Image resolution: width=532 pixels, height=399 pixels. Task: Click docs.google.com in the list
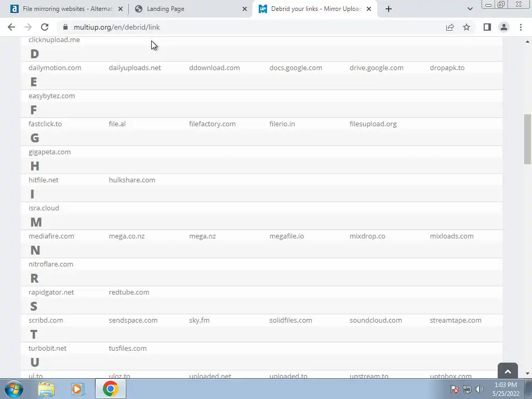[296, 68]
